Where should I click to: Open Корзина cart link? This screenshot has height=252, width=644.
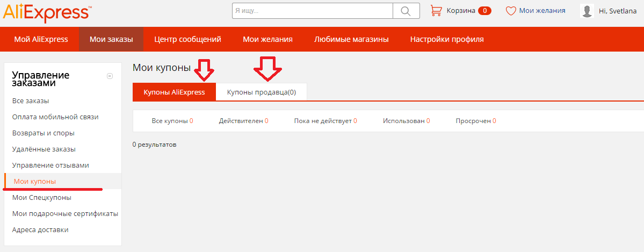pyautogui.click(x=461, y=11)
